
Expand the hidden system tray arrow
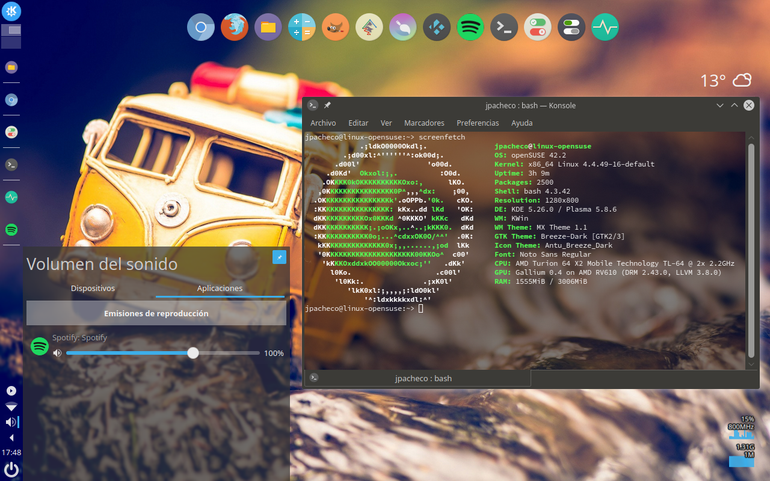[11, 437]
